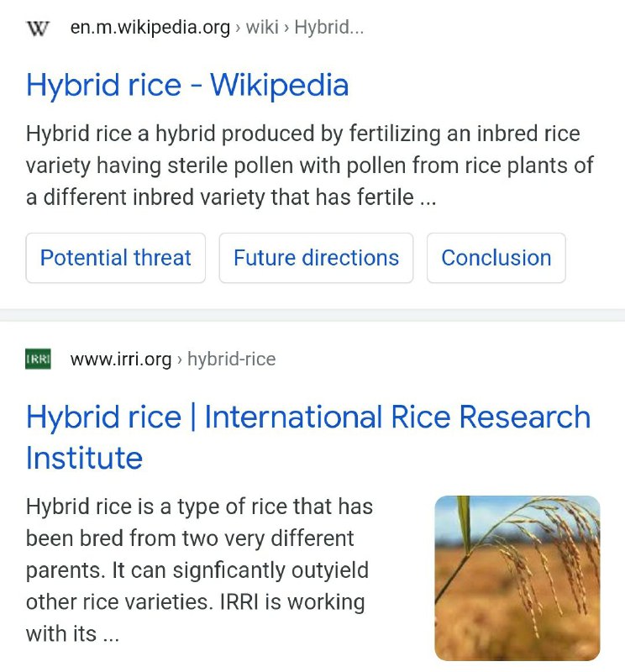Click the chevron after www.irri.org
The width and height of the screenshot is (625, 672).
[180, 360]
